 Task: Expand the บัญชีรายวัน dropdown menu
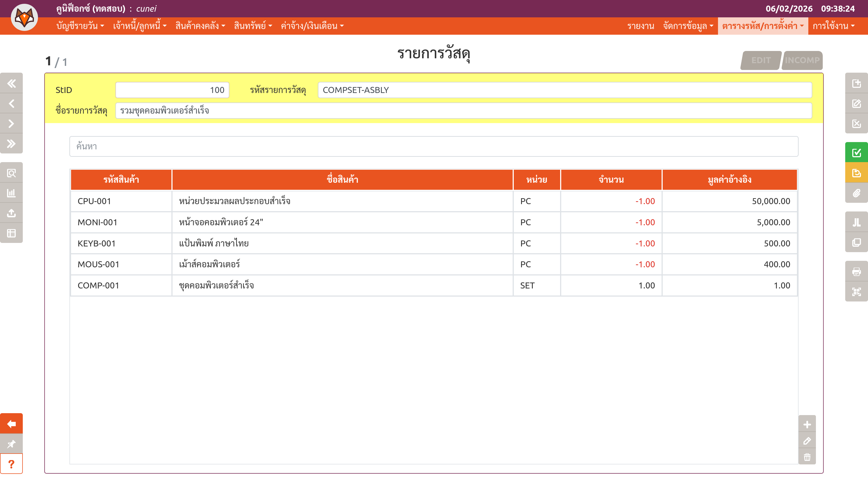click(x=80, y=26)
